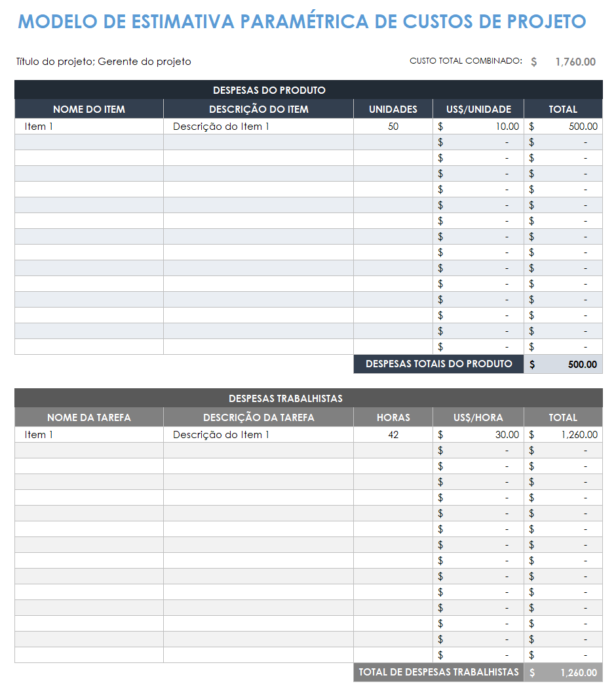This screenshot has width=616, height=686.
Task: Select the hours value 42
Action: pyautogui.click(x=393, y=434)
